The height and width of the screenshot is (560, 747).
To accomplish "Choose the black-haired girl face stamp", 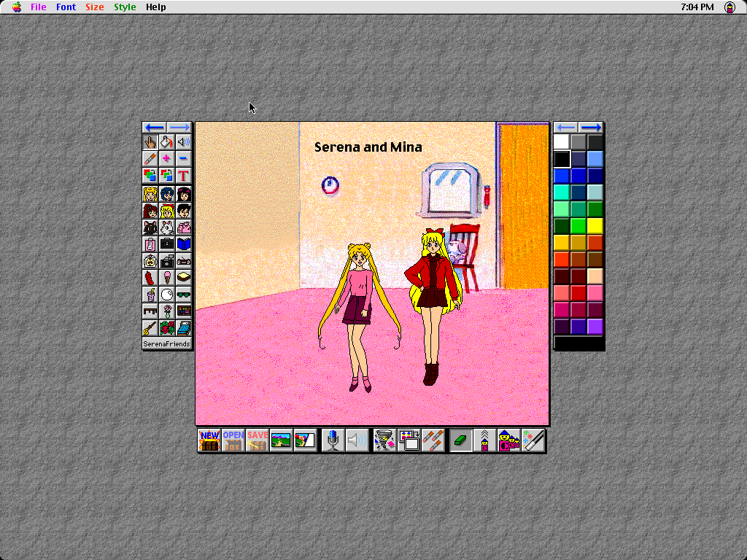I will click(183, 194).
